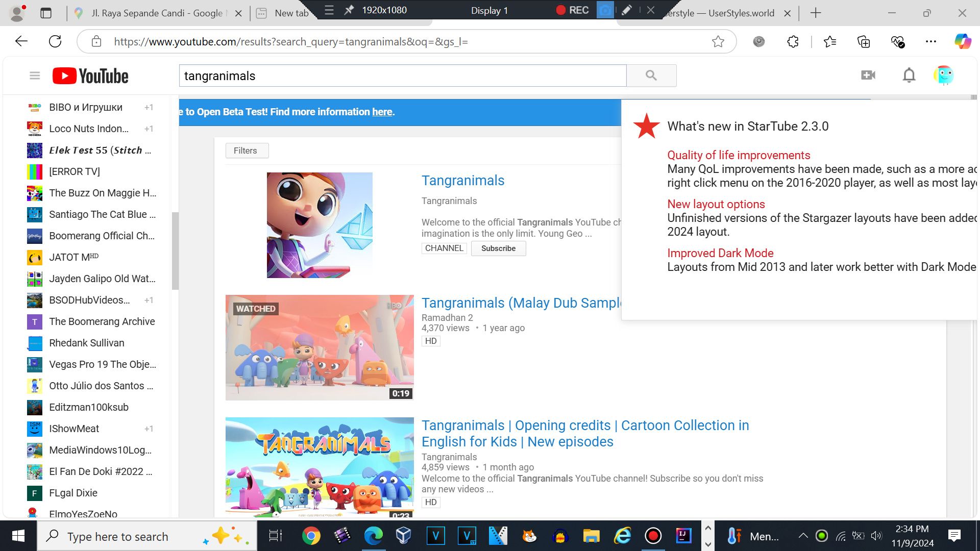This screenshot has height=551, width=980.
Task: Open the Rhedank Sullivan subscription
Action: point(91,343)
